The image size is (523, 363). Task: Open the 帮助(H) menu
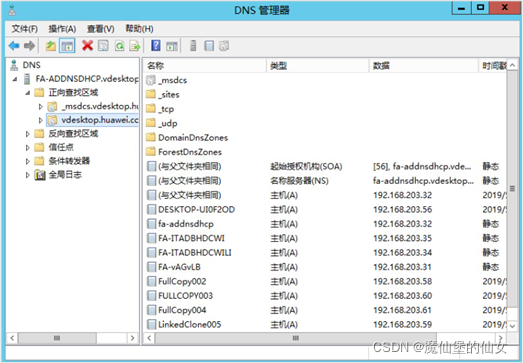tap(139, 29)
